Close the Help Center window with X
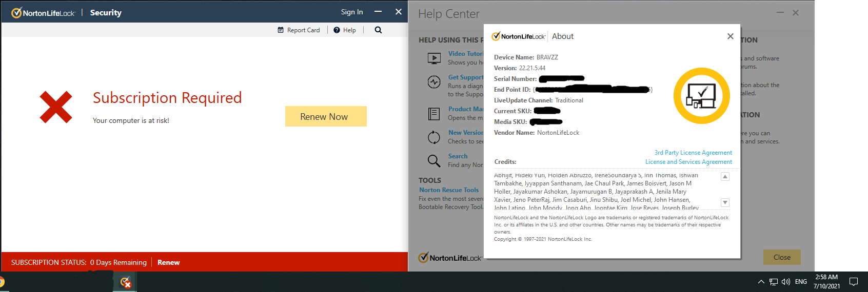Screen dimensions: 868x292 click(x=796, y=12)
